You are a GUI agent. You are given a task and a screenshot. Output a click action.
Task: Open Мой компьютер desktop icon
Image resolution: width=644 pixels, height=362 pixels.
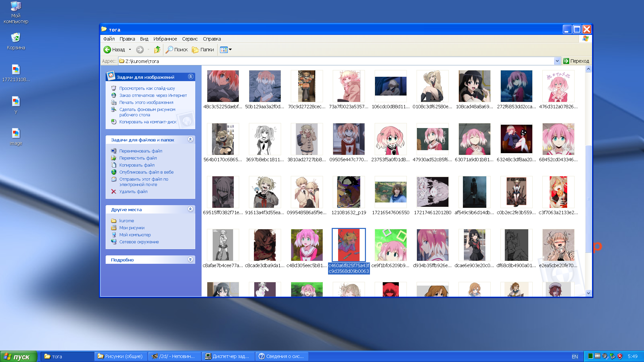16,12
